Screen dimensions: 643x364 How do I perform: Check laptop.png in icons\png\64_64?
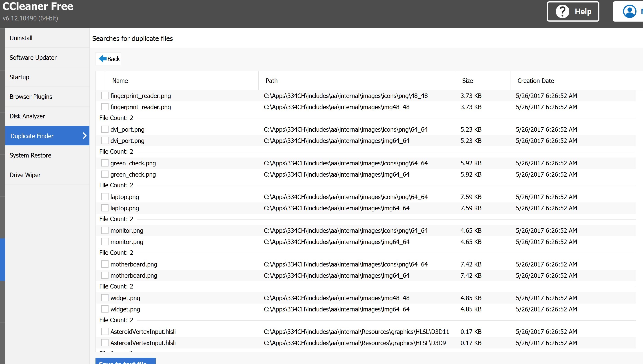(x=105, y=197)
